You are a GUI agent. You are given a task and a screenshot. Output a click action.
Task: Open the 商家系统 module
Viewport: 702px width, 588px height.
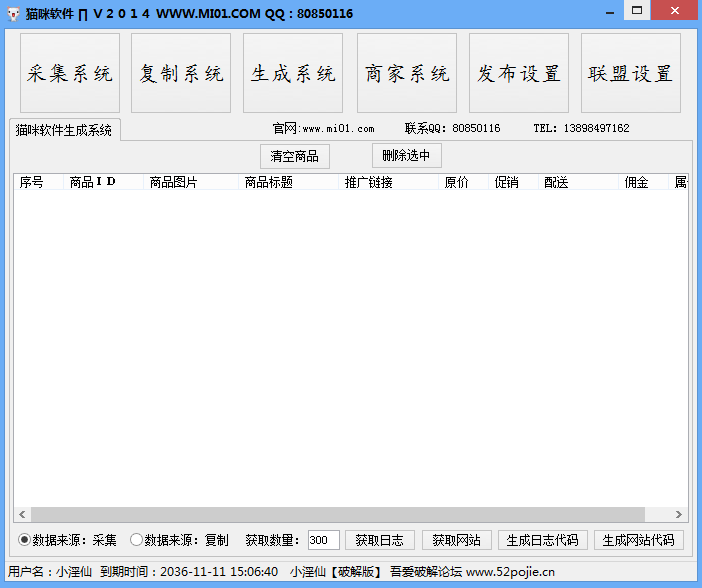(x=406, y=74)
